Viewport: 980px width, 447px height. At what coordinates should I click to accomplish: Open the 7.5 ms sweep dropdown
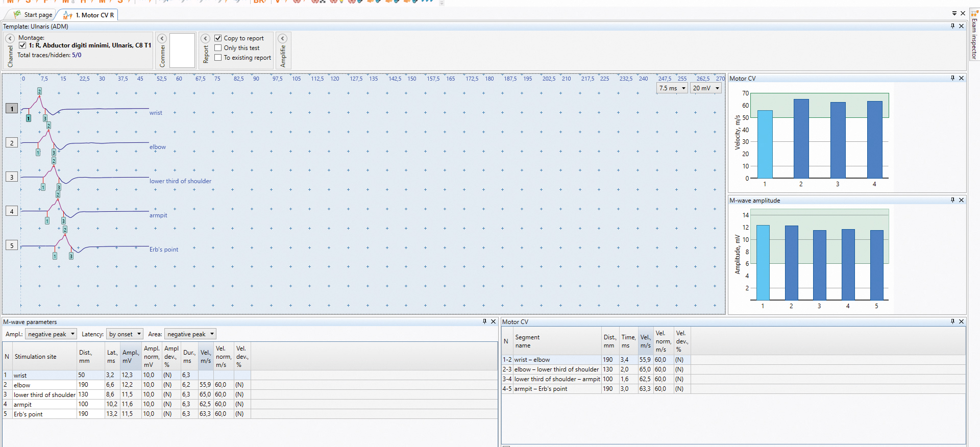tap(672, 88)
